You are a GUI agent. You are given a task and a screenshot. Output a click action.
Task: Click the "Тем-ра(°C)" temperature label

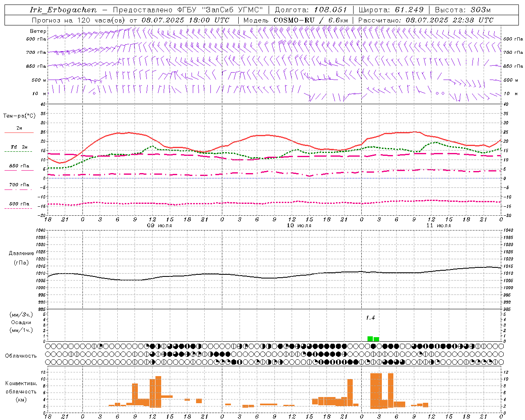point(19,116)
